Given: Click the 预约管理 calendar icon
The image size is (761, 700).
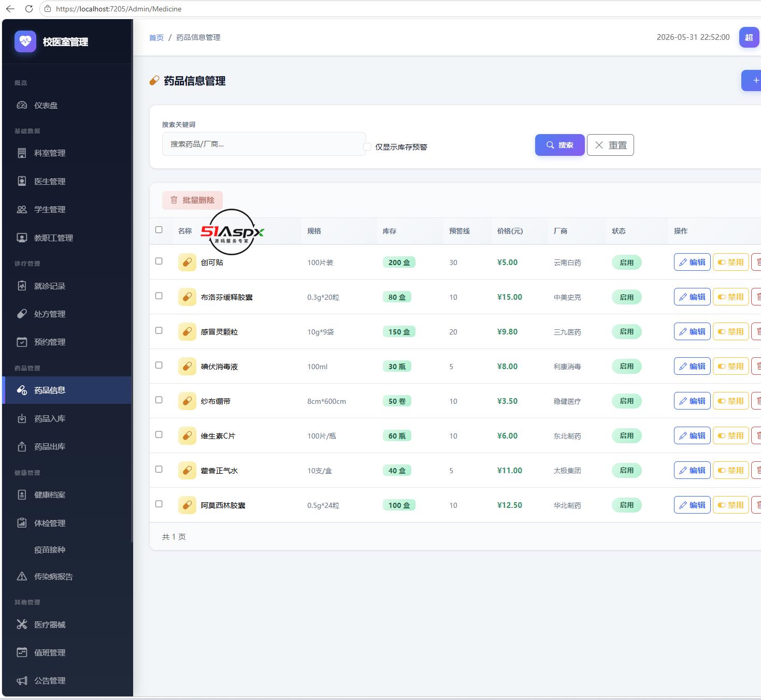Looking at the screenshot, I should click(22, 342).
